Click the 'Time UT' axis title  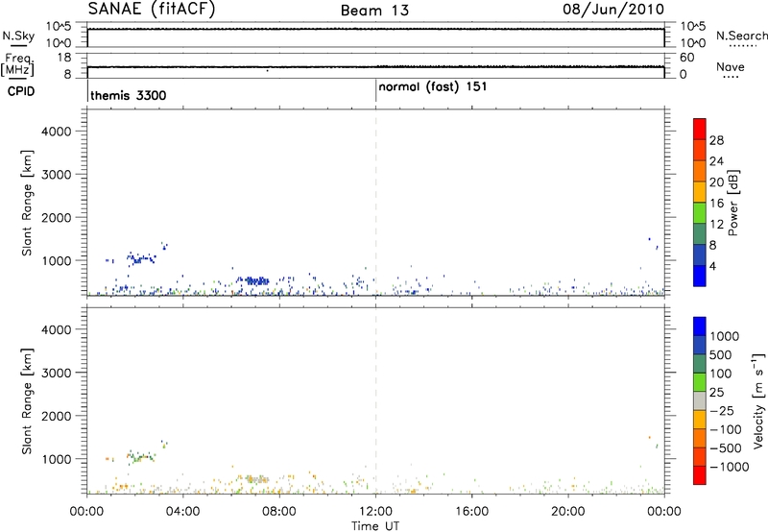click(375, 526)
